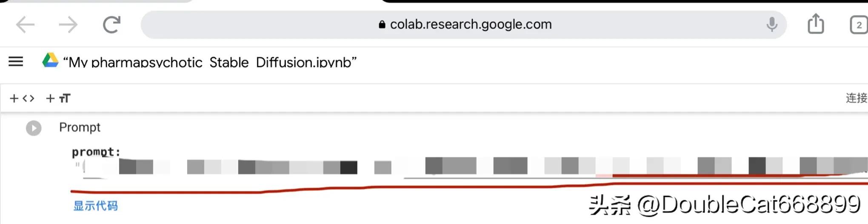Click the @DoubleCat668899 watermark text
This screenshot has width=868, height=224.
click(x=748, y=205)
